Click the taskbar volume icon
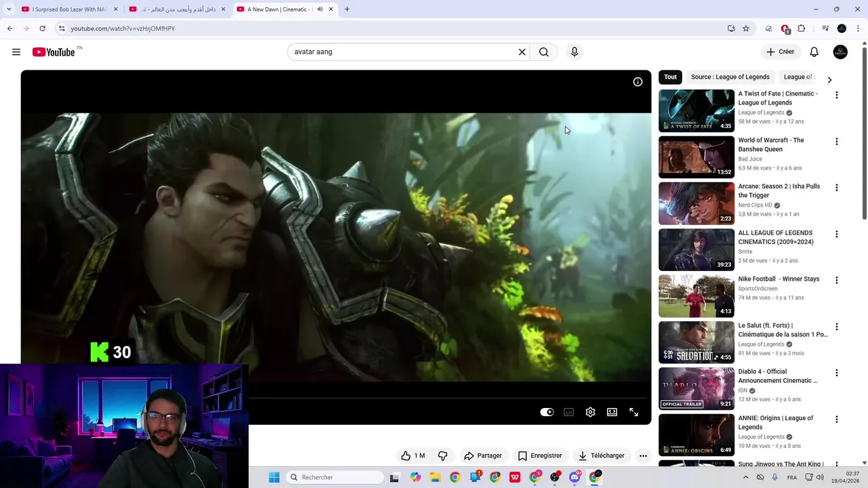The width and height of the screenshot is (868, 488). (820, 477)
